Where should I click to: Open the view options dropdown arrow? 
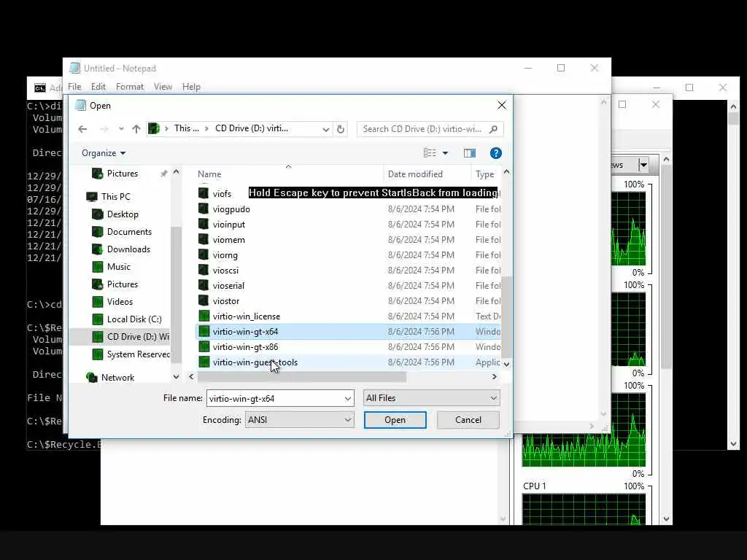click(x=446, y=153)
